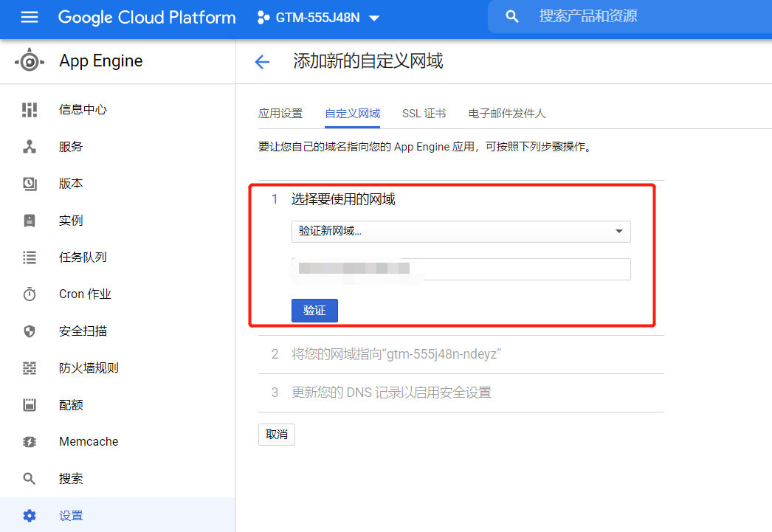Click the 配额 quota icon

(x=30, y=405)
